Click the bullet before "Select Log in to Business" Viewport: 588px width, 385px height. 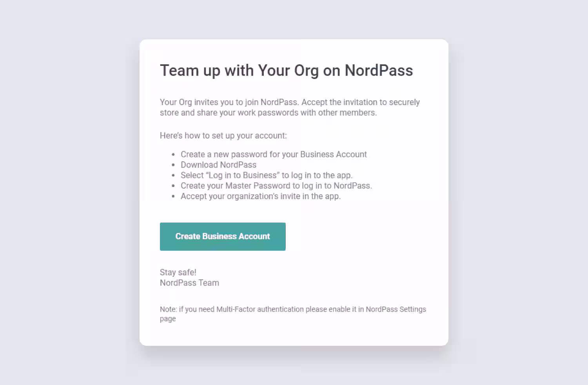(173, 176)
